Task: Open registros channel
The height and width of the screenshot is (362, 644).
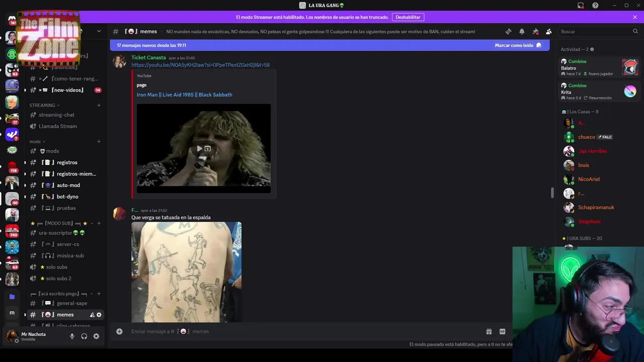Action: tap(65, 162)
